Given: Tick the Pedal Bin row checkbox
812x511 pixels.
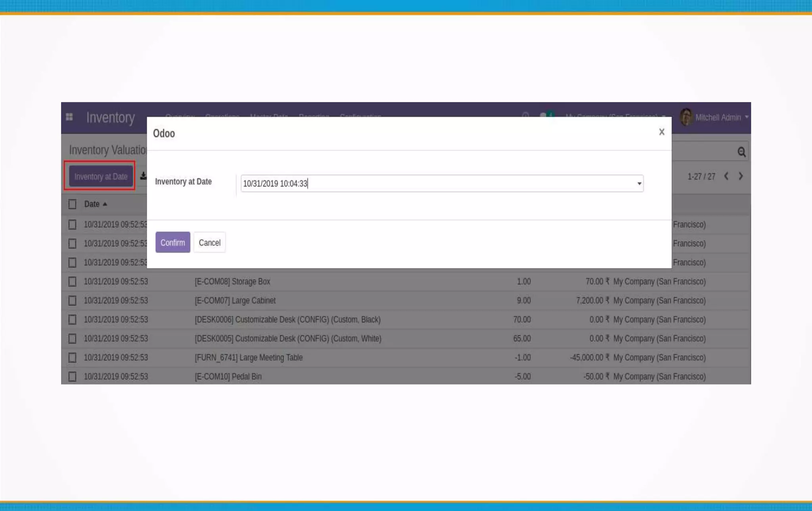Looking at the screenshot, I should (72, 376).
